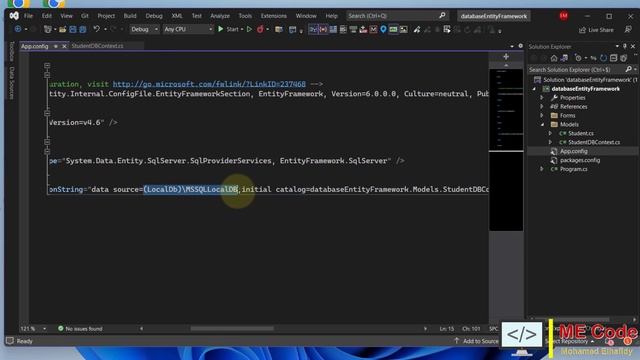
Task: Click the Save icon in toolbar
Action: coord(73,29)
